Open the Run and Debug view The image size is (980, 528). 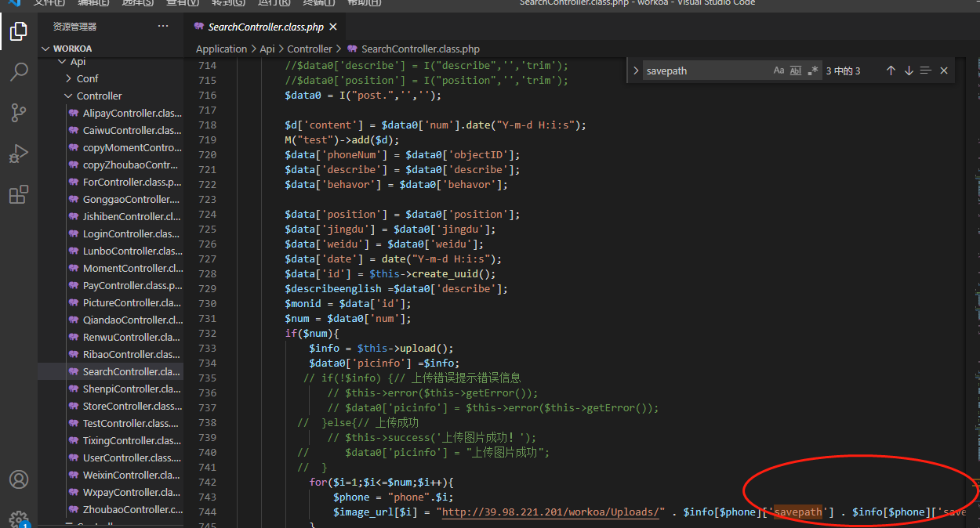18,154
